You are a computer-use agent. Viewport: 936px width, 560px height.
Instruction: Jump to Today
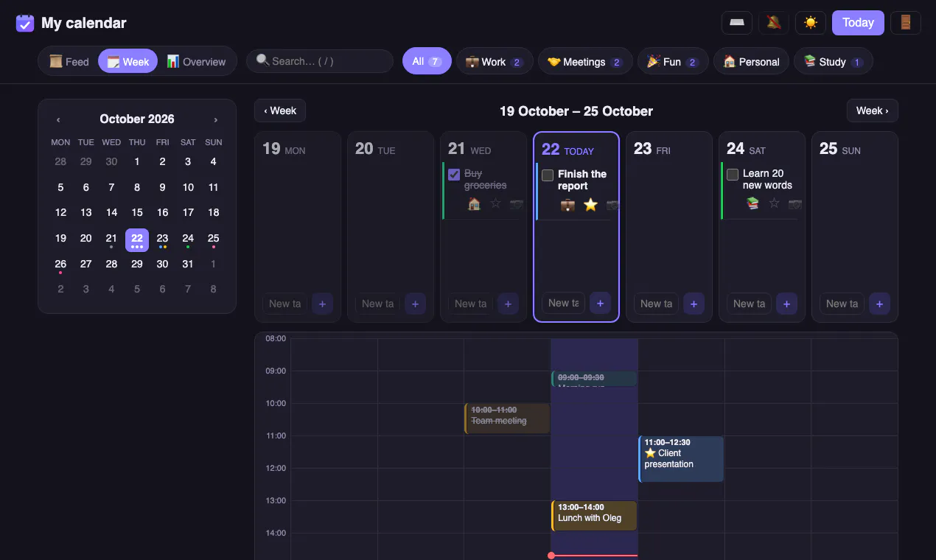[x=858, y=23]
